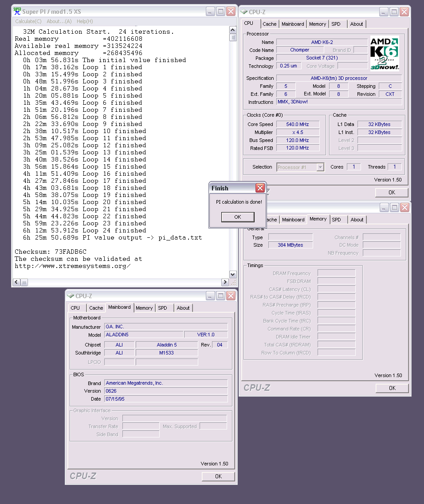Minimize the Super PI window
424x504 pixels.
[210, 12]
